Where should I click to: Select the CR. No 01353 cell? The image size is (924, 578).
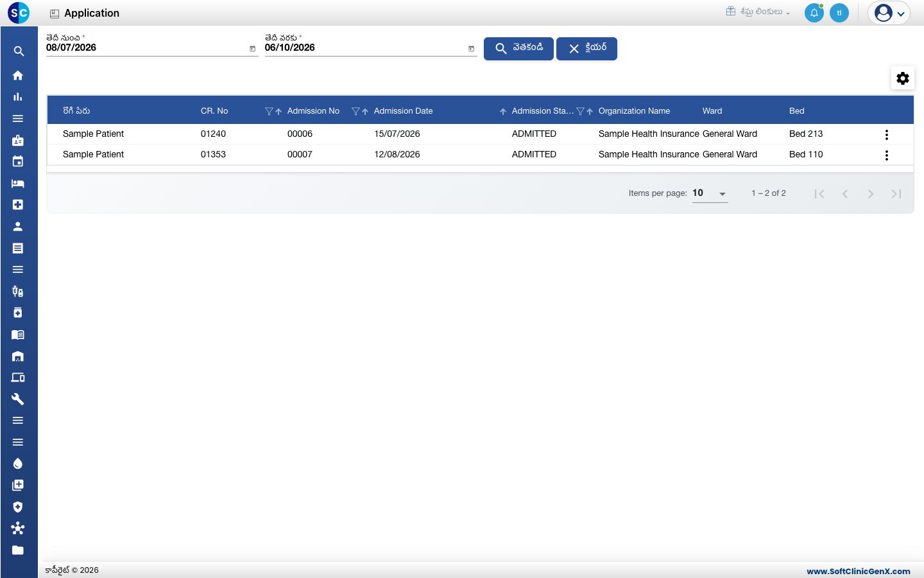click(x=213, y=155)
